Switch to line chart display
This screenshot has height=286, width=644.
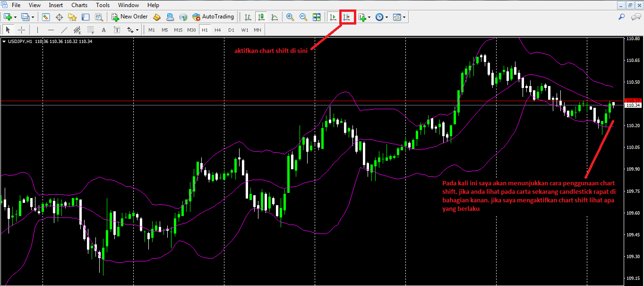tap(275, 17)
